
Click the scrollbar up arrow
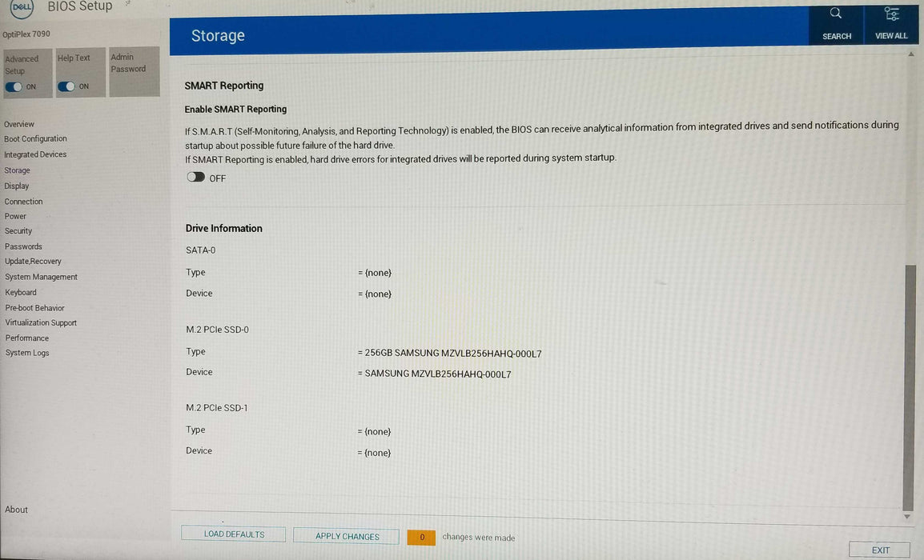coord(911,54)
